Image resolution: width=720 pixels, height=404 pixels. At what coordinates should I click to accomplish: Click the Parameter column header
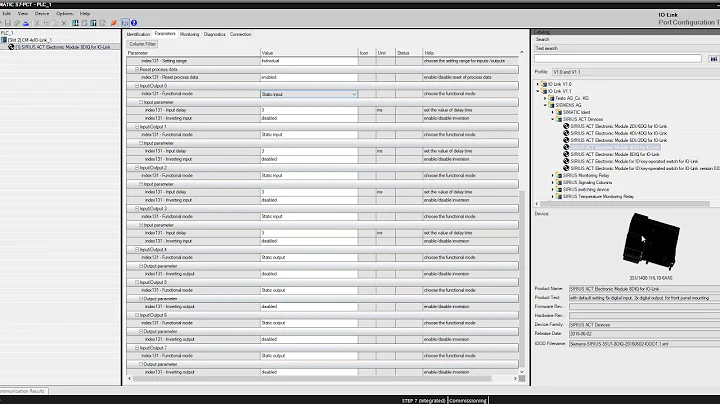(193, 53)
